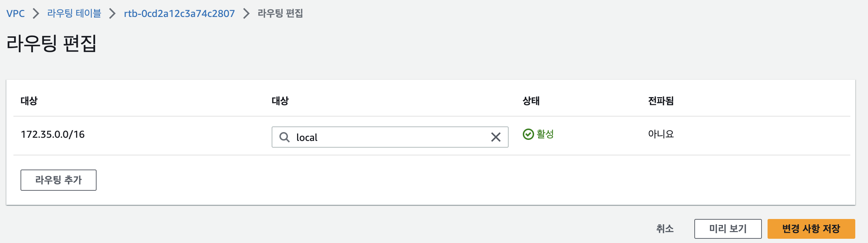
Task: Cancel editing with the 취소 button
Action: coord(665,229)
